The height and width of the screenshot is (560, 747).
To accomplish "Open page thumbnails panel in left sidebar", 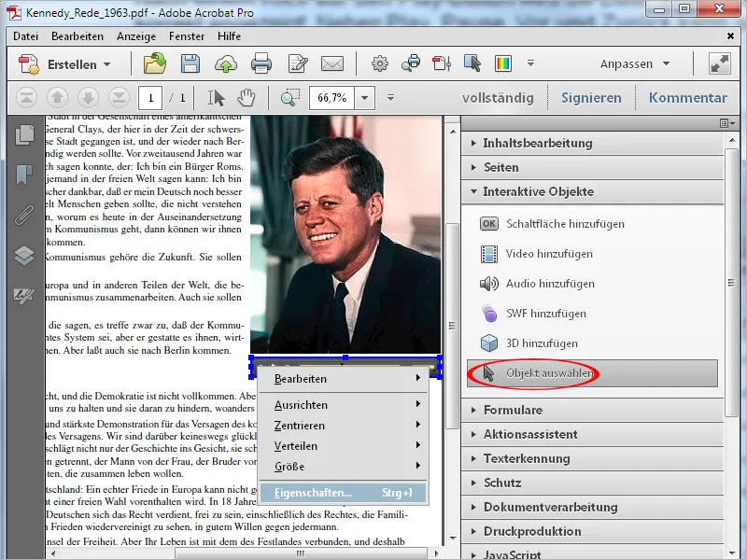I will (x=25, y=134).
